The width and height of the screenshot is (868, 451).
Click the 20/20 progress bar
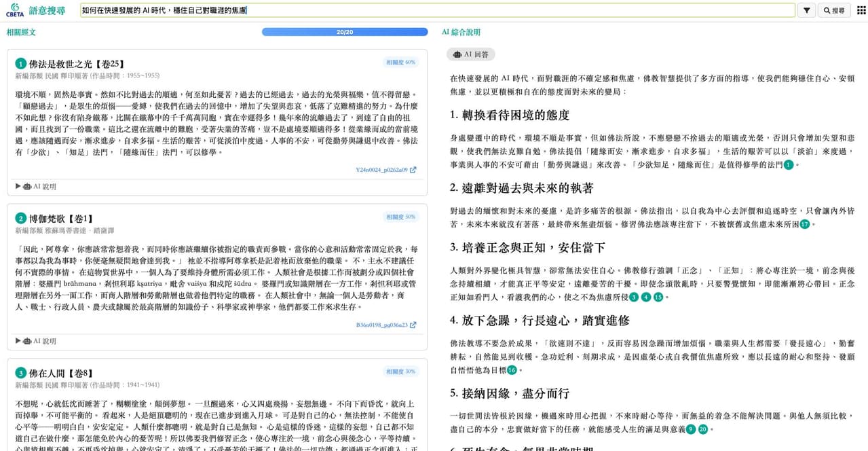click(345, 32)
